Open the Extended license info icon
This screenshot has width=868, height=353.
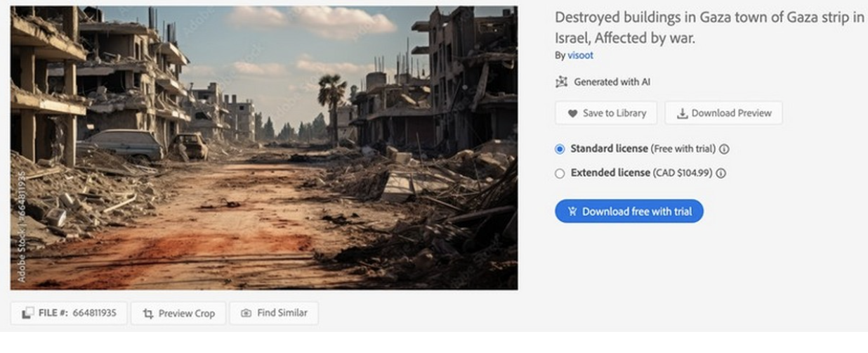[721, 173]
